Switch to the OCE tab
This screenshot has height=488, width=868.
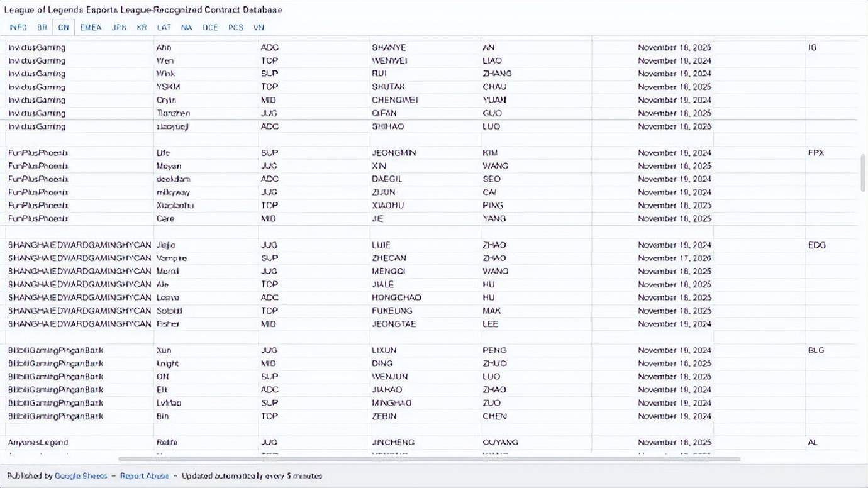click(x=209, y=28)
